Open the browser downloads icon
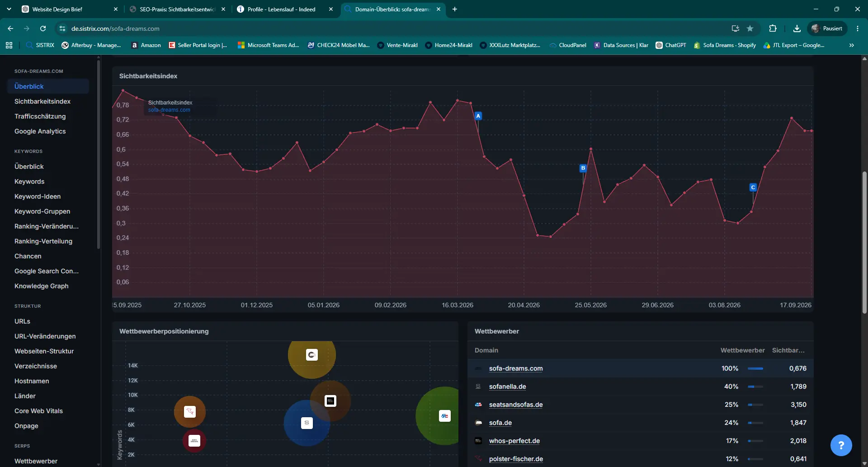The image size is (868, 467). [x=797, y=29]
